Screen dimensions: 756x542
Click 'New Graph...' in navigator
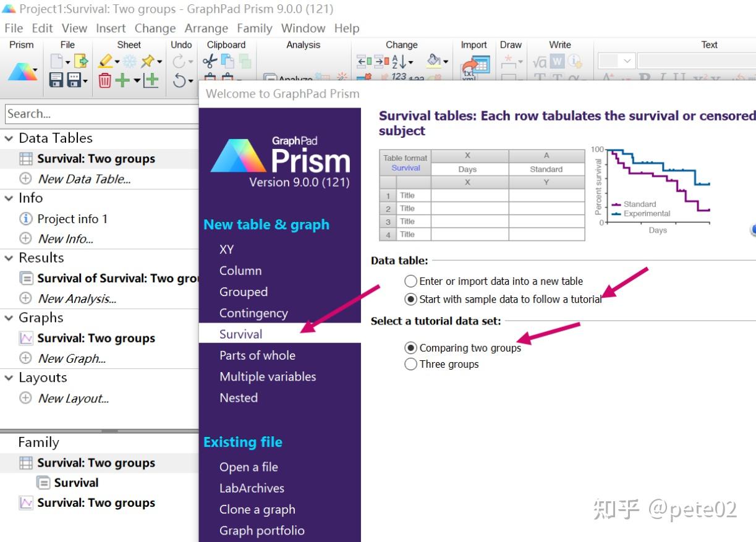(x=72, y=358)
